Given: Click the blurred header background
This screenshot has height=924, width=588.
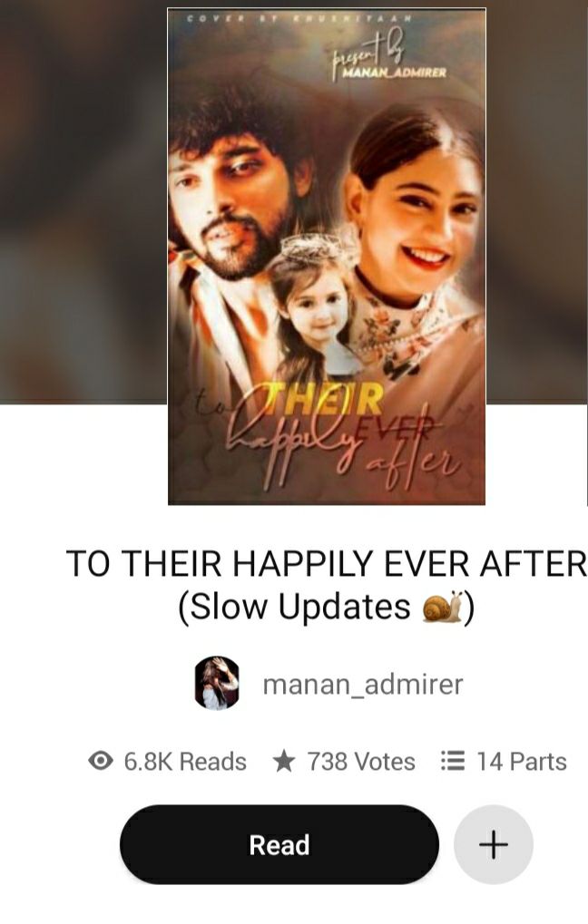Looking at the screenshot, I should point(83,200).
